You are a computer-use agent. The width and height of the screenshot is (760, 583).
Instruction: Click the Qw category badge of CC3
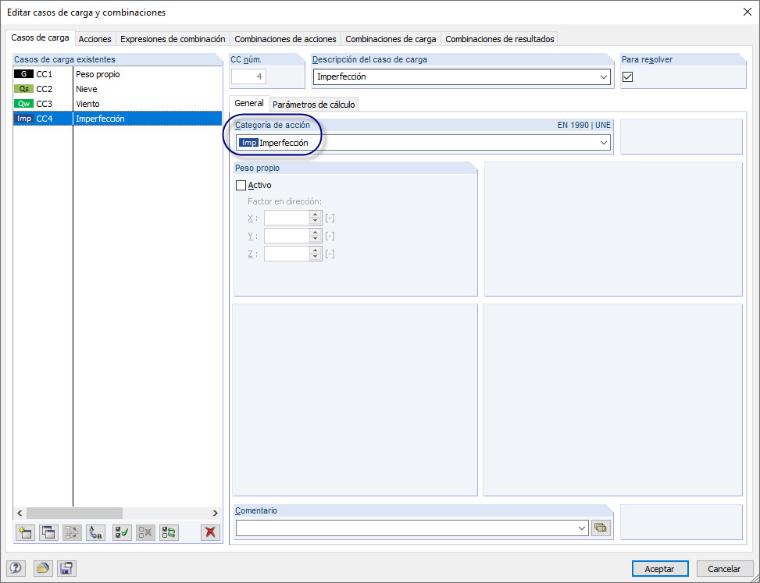[23, 104]
